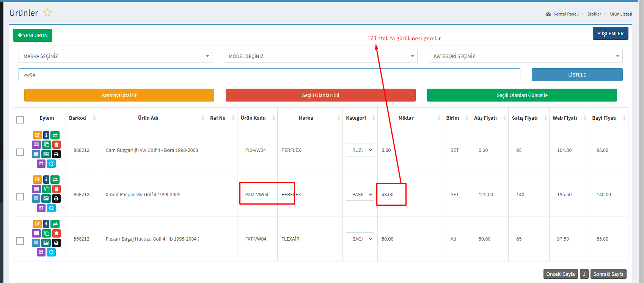Click printer icon in Cam Rüzgarlığı row
Viewport: 644px width, 283px height.
tap(56, 154)
